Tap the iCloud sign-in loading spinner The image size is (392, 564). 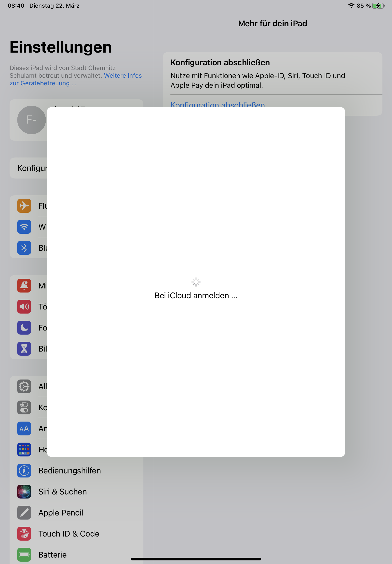196,282
